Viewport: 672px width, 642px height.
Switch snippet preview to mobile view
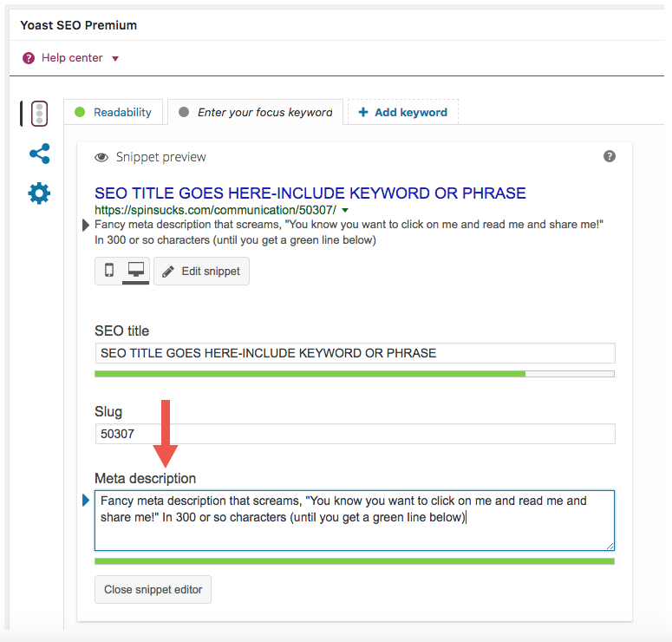coord(108,271)
